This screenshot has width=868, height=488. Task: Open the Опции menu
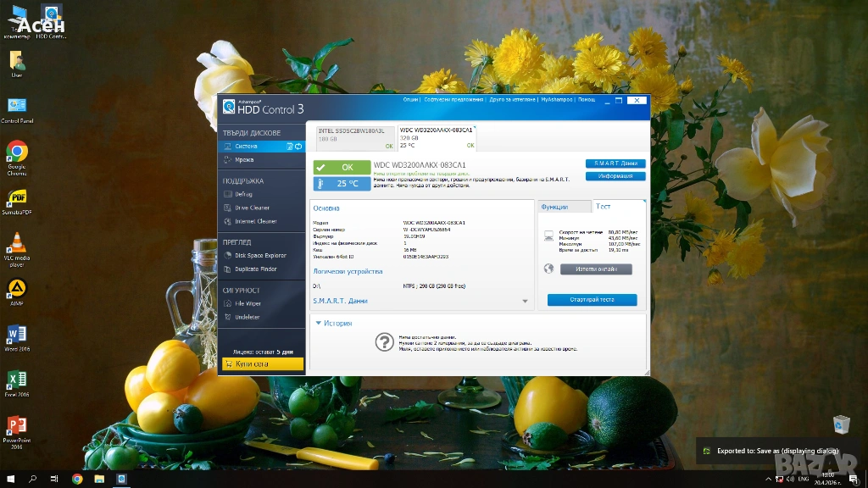(410, 100)
